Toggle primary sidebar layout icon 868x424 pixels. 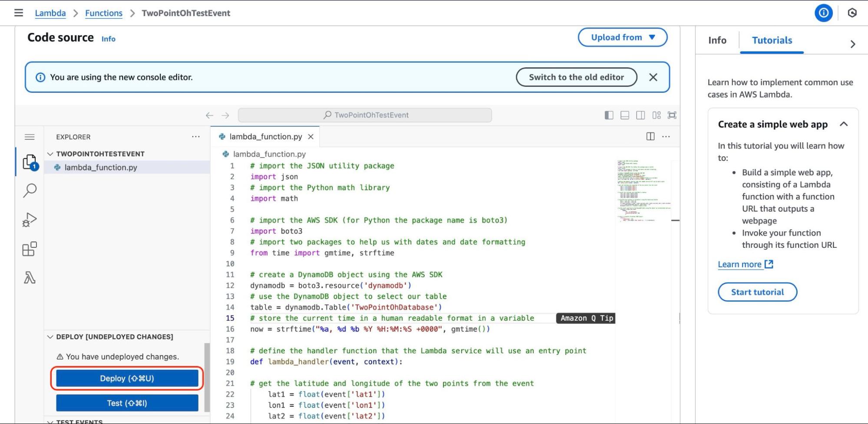coord(609,115)
